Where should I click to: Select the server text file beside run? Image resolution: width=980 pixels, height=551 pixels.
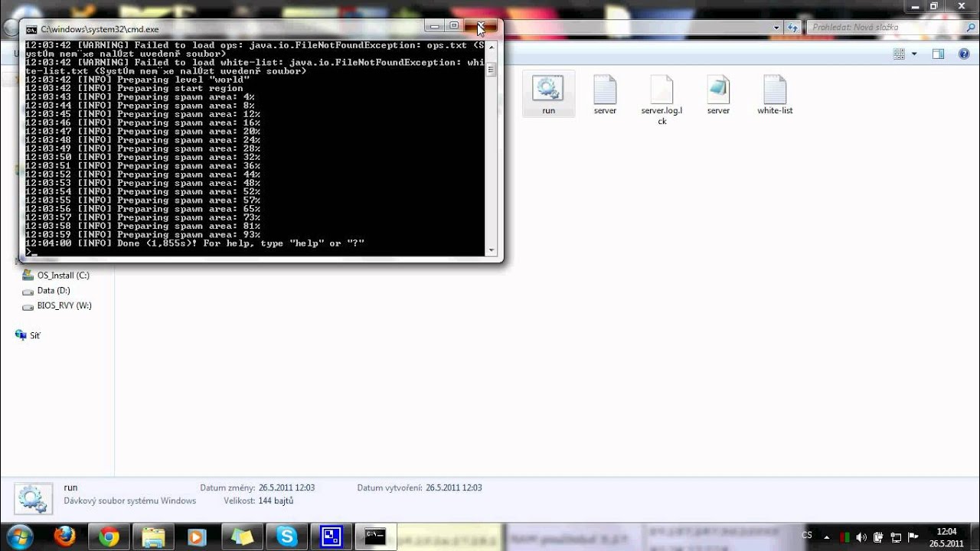[605, 94]
